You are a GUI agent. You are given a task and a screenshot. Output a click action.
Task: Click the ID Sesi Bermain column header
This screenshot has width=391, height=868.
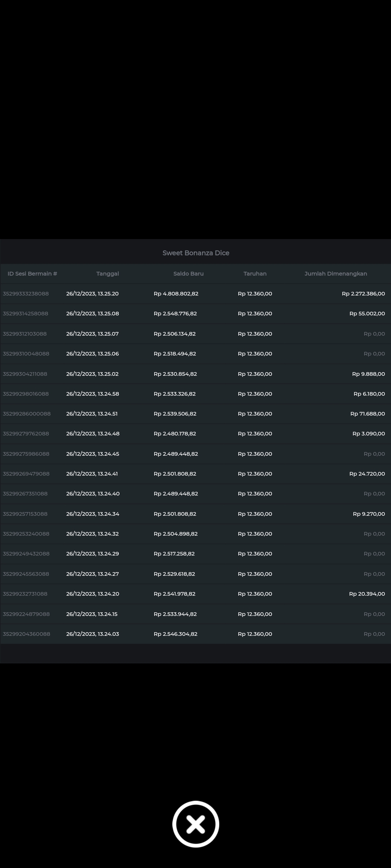tap(32, 274)
